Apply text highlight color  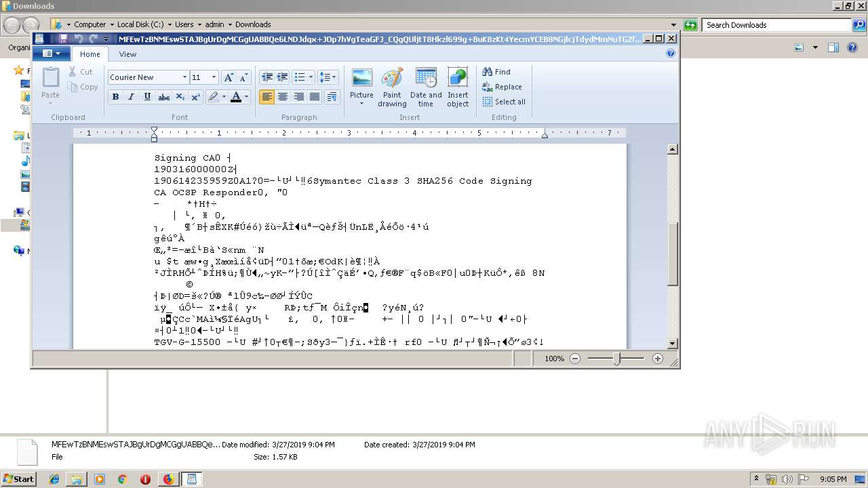click(x=214, y=97)
